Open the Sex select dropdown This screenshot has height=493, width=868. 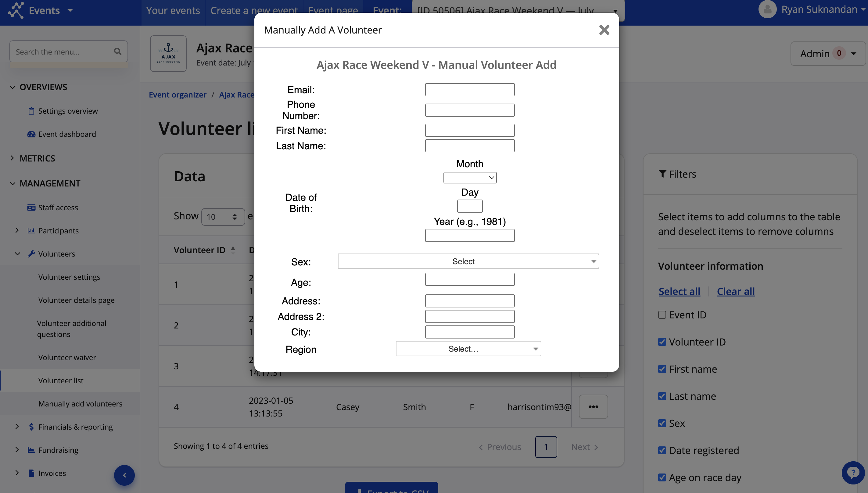468,261
